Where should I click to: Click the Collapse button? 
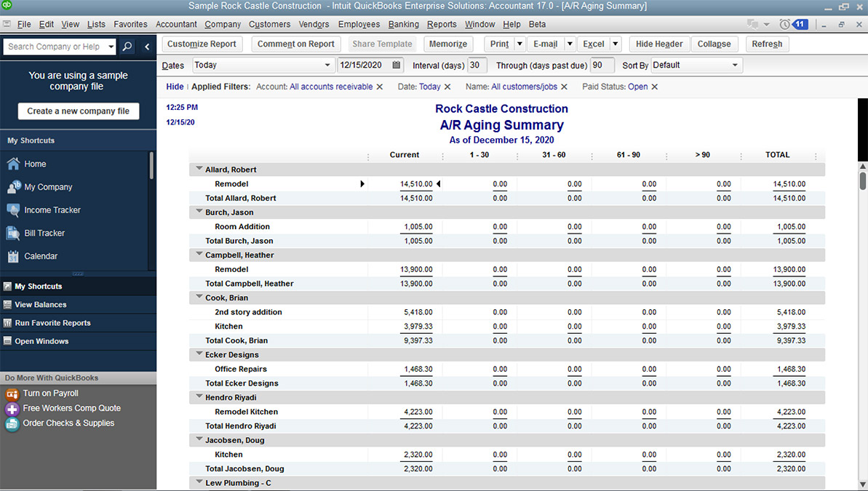click(714, 44)
